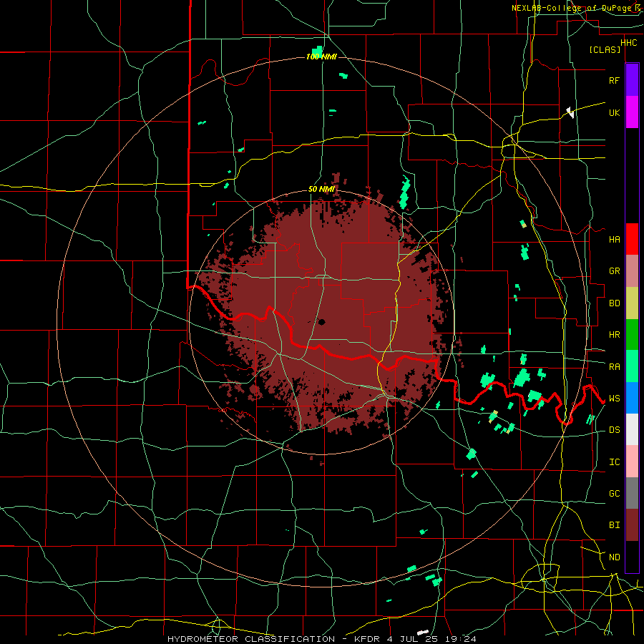Select the GR pink-brown legend swatch
Image resolution: width=644 pixels, height=644 pixels.
632,270
